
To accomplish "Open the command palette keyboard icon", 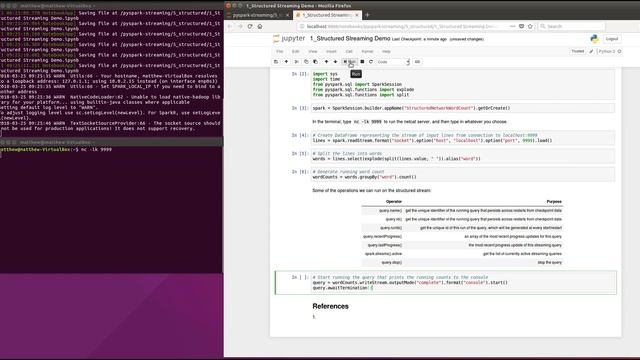I will click(417, 62).
